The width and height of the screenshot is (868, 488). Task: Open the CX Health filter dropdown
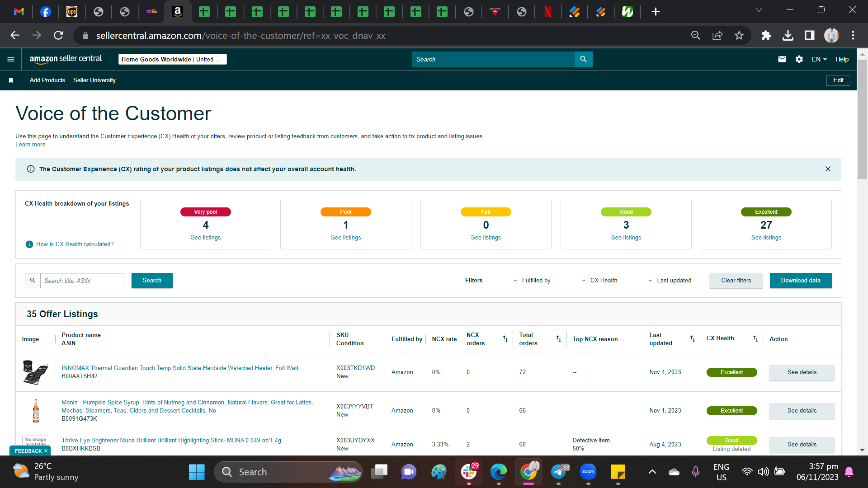[599, 281]
